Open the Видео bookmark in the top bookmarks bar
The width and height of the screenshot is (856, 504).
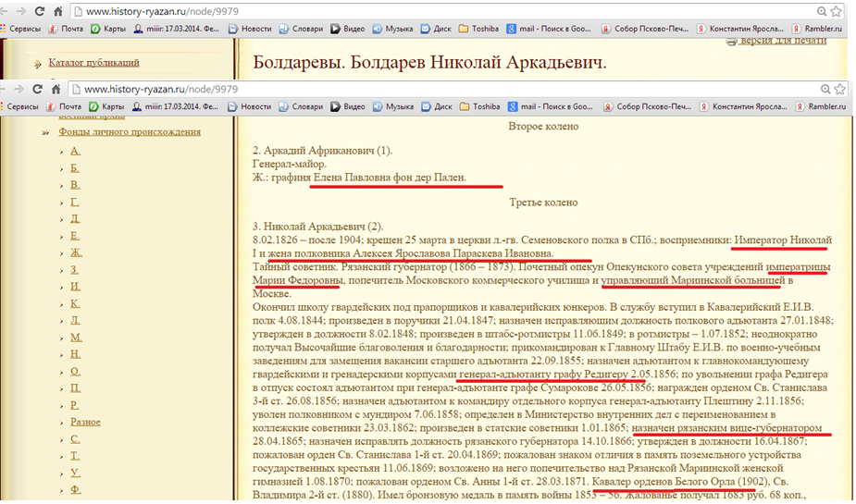coord(348,29)
